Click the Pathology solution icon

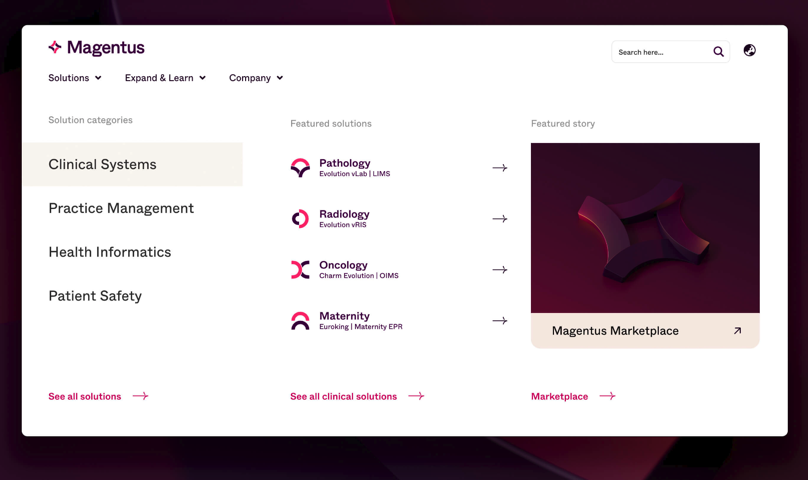coord(300,168)
